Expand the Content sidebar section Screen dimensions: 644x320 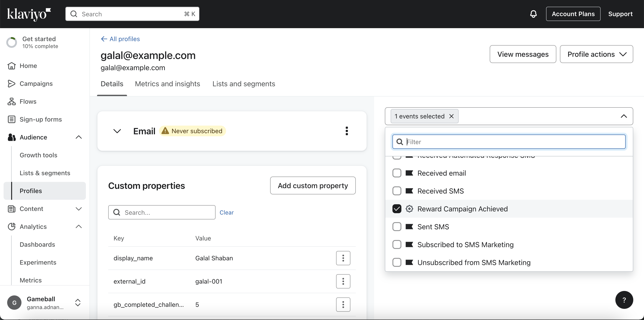[78, 209]
